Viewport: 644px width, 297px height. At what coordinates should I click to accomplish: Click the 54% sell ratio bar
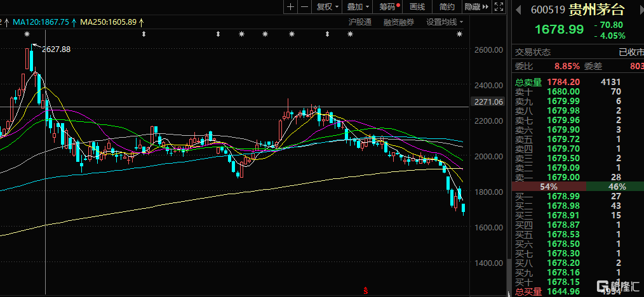tap(549, 187)
